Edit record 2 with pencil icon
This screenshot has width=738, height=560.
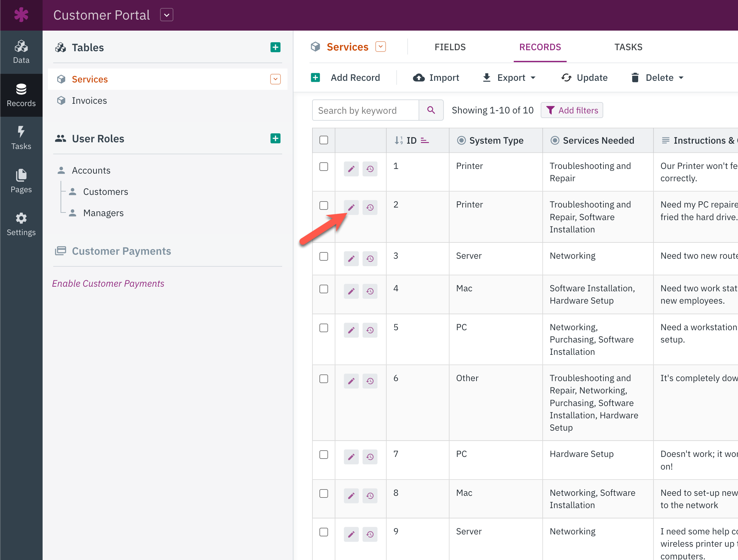(x=351, y=208)
